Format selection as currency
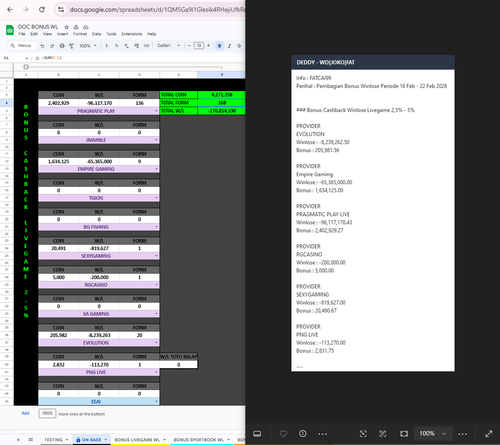 [x=107, y=46]
